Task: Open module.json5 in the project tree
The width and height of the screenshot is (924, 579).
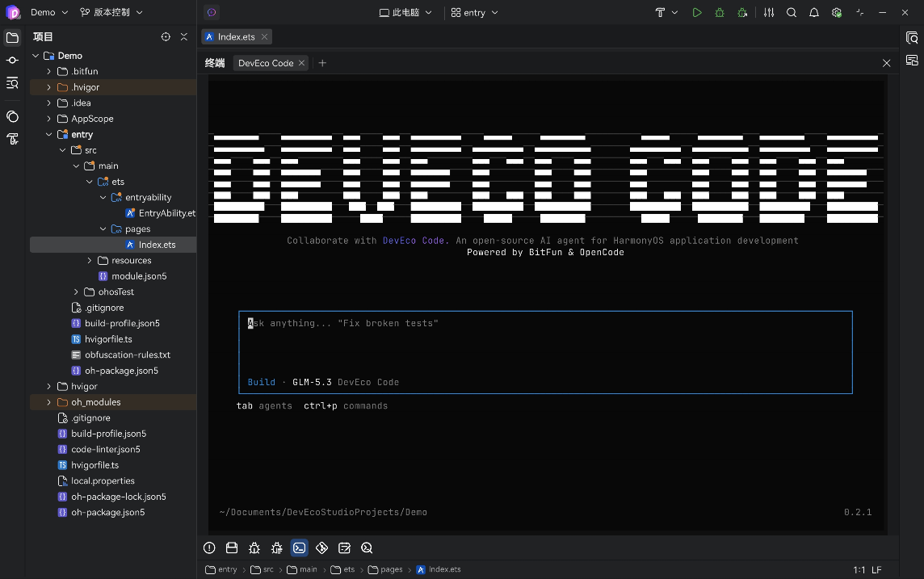Action: pos(139,275)
